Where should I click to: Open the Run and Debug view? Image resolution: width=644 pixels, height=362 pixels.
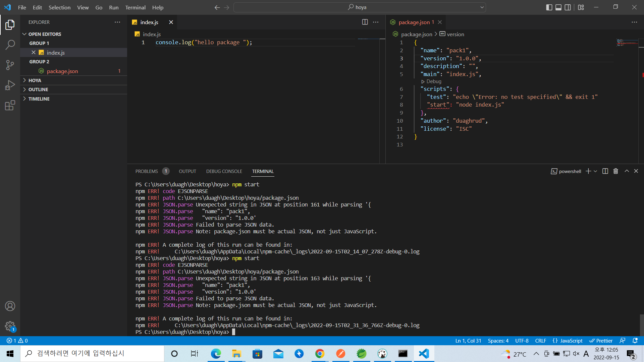tap(10, 85)
